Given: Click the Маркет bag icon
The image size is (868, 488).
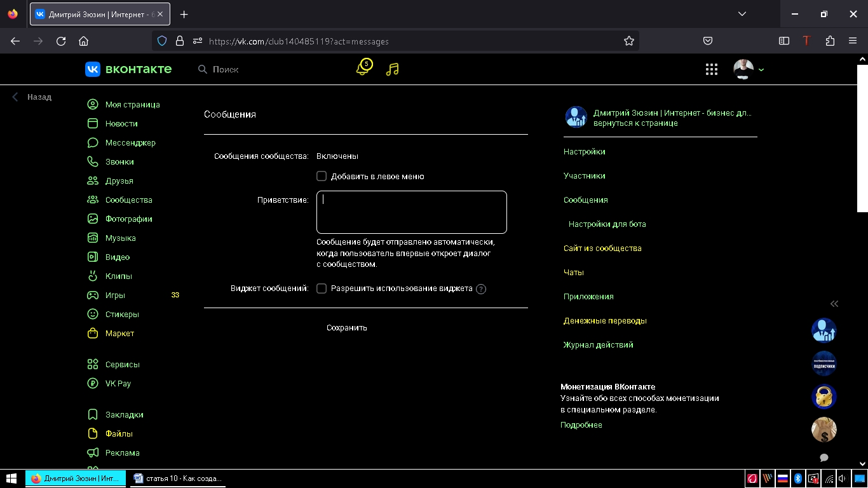Looking at the screenshot, I should point(93,334).
